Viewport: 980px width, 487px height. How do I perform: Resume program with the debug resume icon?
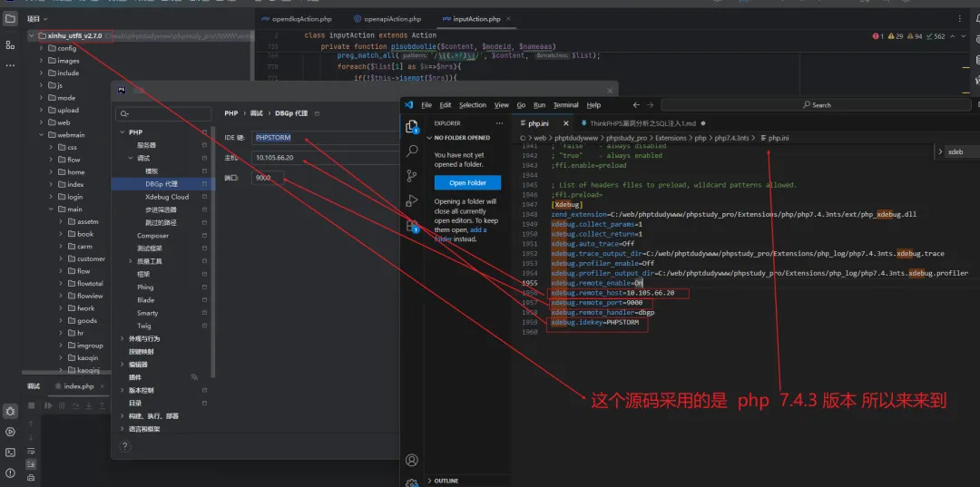tap(47, 406)
